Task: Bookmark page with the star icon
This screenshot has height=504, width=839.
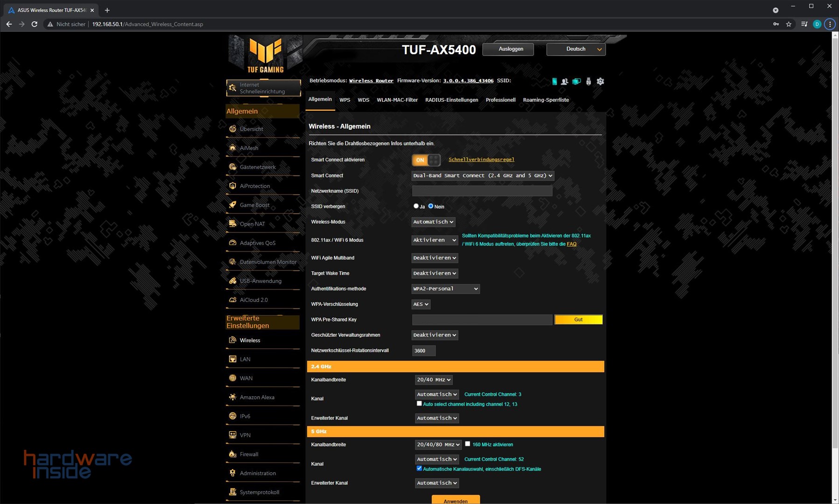Action: click(789, 24)
